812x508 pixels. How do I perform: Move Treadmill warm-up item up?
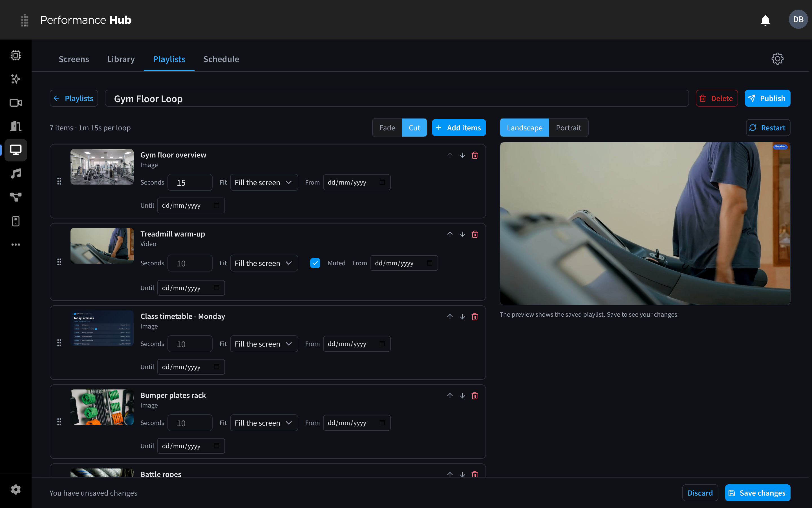click(450, 234)
